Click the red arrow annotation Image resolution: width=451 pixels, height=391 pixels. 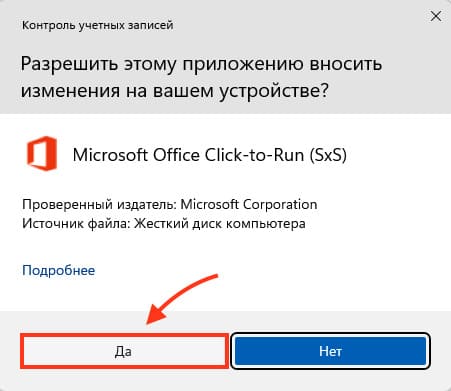point(181,298)
